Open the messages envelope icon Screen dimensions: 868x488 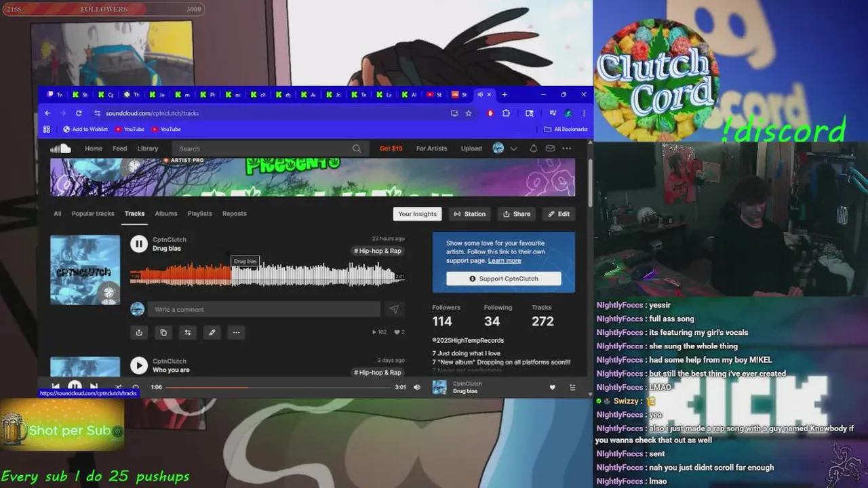pos(550,148)
